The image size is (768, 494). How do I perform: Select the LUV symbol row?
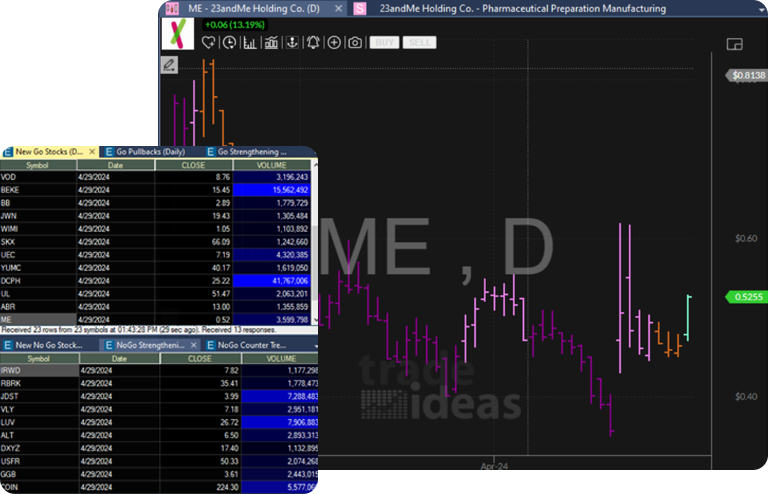point(159,423)
